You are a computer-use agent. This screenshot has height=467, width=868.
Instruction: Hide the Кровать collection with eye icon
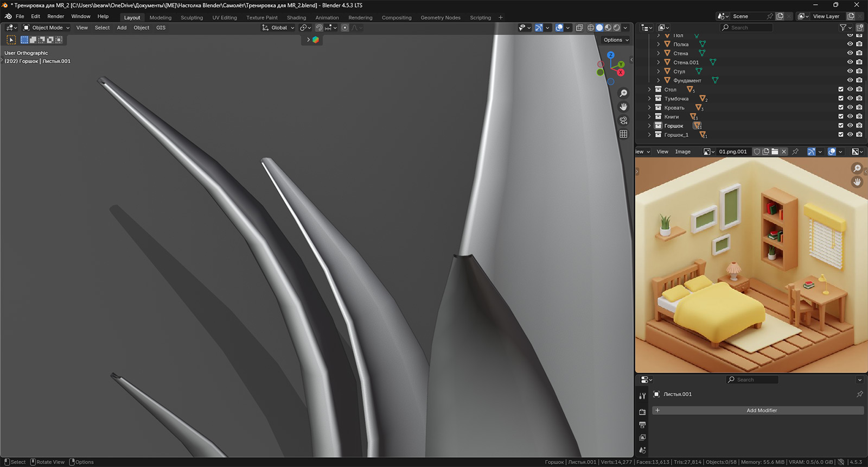coord(850,108)
